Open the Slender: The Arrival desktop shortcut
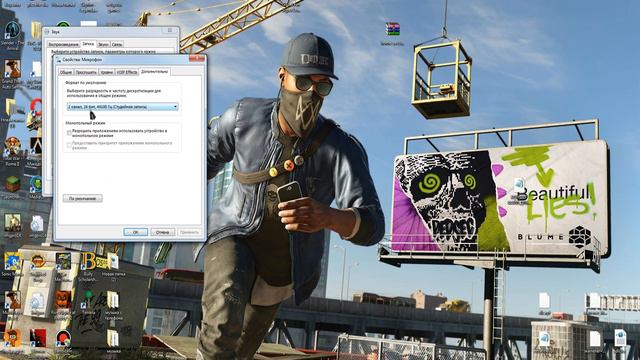 [12, 31]
